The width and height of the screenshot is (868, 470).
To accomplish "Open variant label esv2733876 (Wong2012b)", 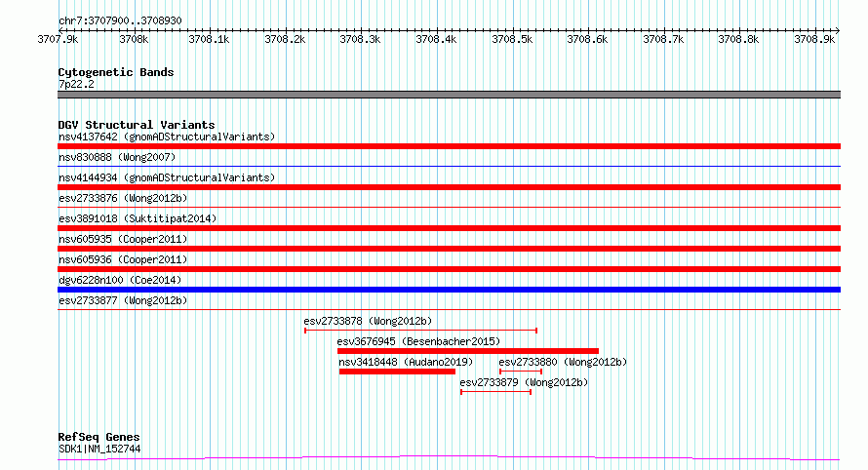I will pyautogui.click(x=123, y=198).
